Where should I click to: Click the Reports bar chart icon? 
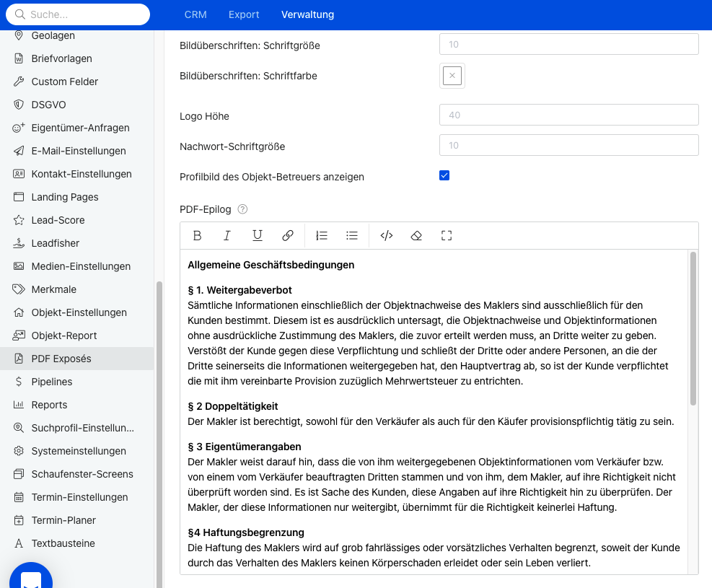(x=19, y=405)
